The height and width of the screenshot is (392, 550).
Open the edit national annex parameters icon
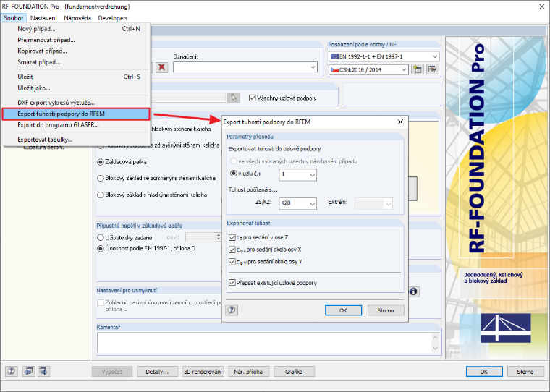coord(433,69)
